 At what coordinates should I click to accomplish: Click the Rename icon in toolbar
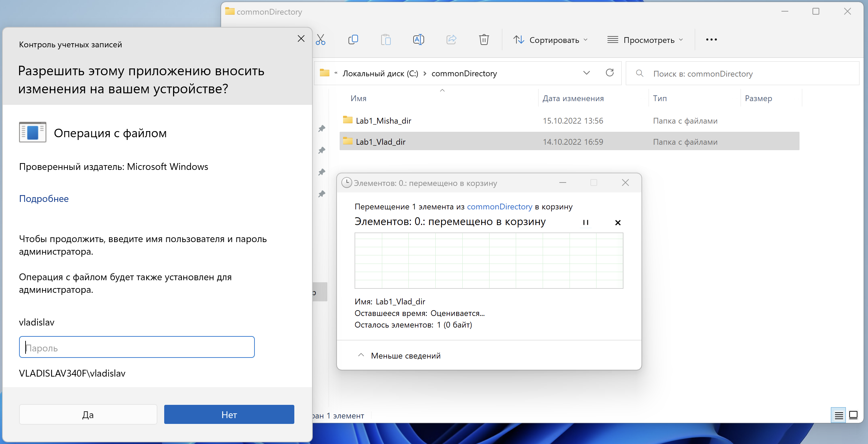tap(418, 40)
